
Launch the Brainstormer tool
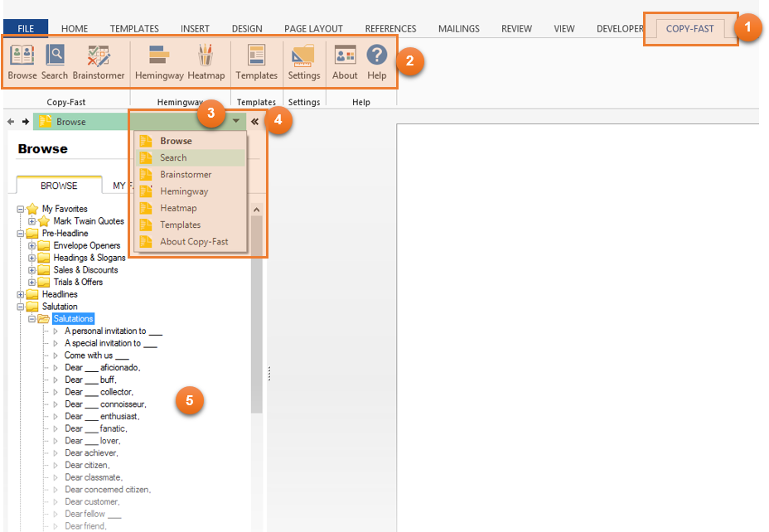point(99,62)
